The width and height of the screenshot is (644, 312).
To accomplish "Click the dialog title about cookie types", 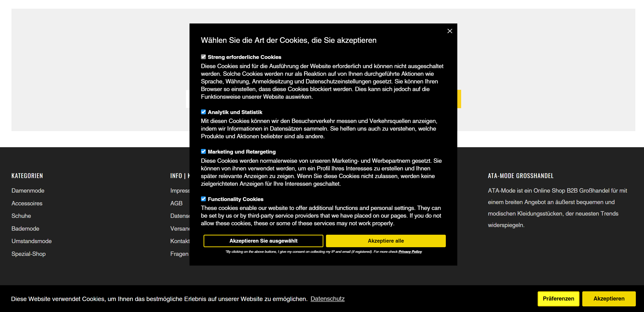I will click(289, 40).
